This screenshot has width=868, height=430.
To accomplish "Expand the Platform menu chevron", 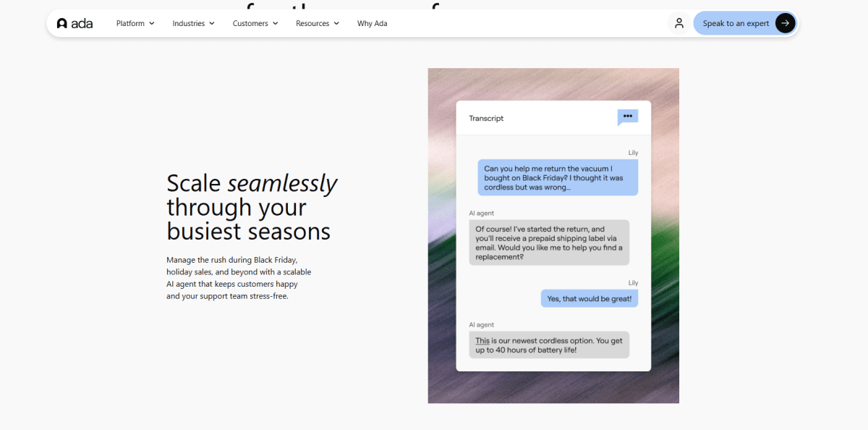I will (152, 24).
